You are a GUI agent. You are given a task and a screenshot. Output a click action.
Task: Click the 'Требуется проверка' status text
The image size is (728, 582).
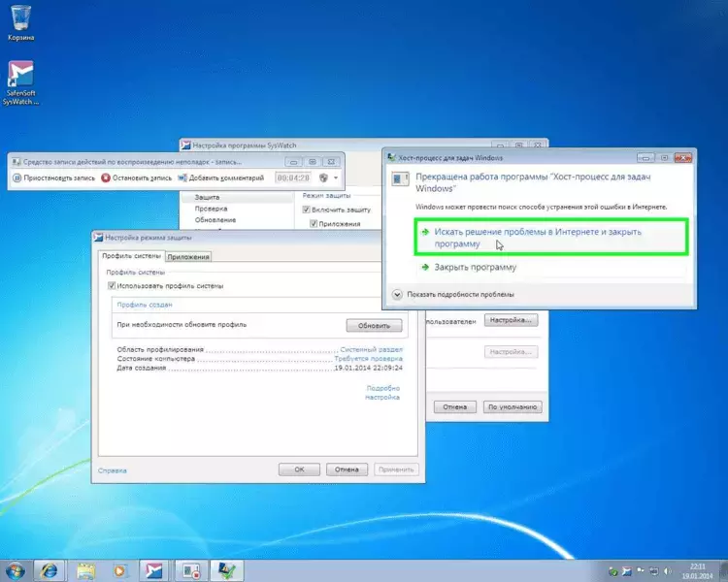pos(369,359)
